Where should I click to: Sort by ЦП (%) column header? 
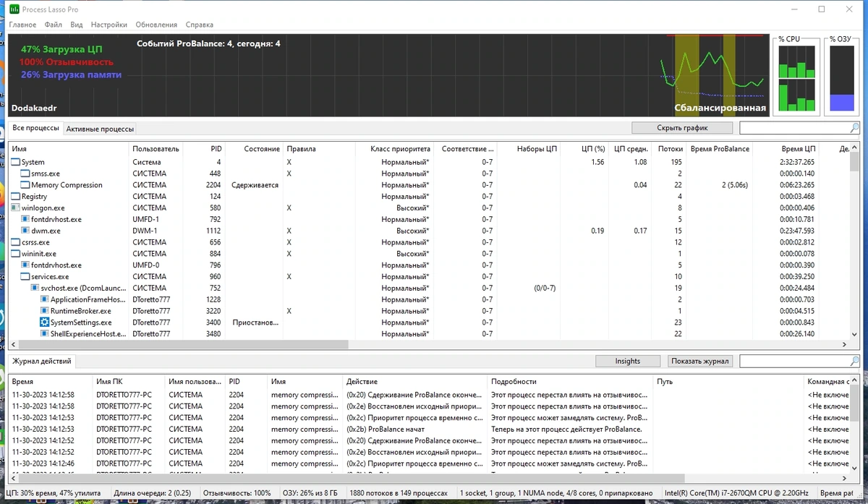(x=586, y=148)
